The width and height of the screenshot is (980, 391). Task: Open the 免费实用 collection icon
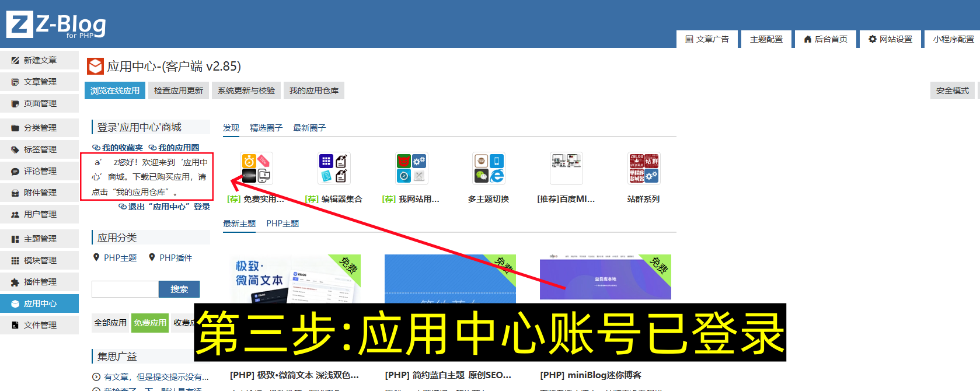[x=256, y=169]
